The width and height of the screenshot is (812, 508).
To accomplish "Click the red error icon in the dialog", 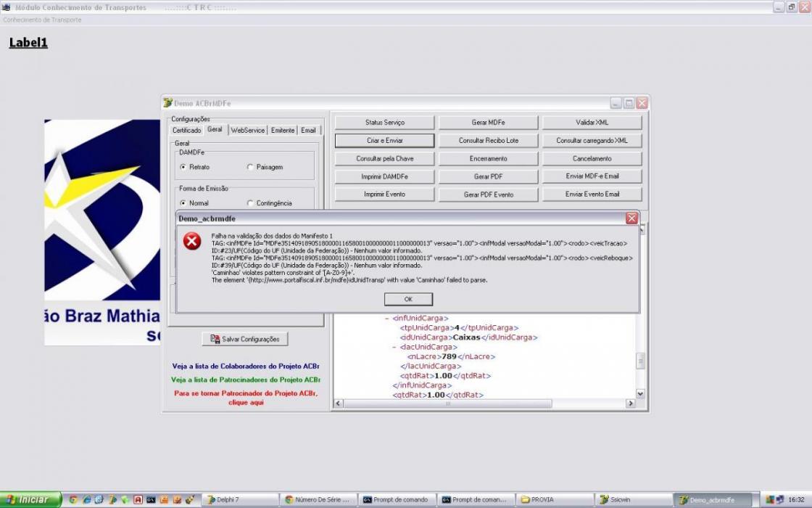I will 192,241.
